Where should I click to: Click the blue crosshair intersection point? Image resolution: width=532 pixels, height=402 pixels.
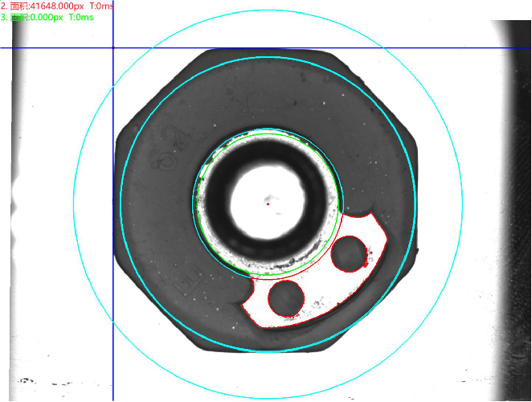click(113, 48)
